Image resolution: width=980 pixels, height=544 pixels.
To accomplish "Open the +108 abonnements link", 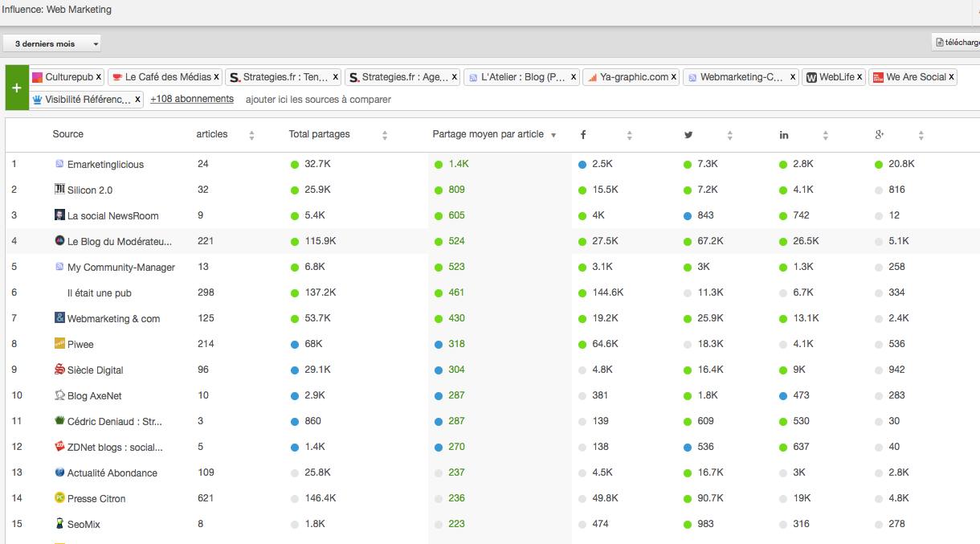I will 192,99.
